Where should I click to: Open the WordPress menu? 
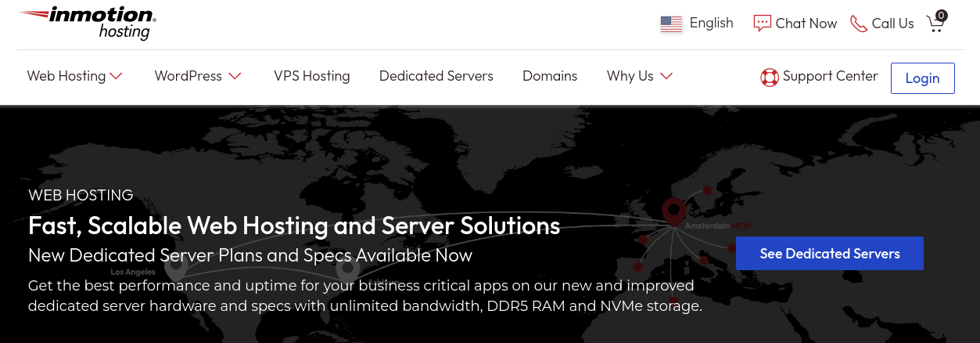(188, 76)
